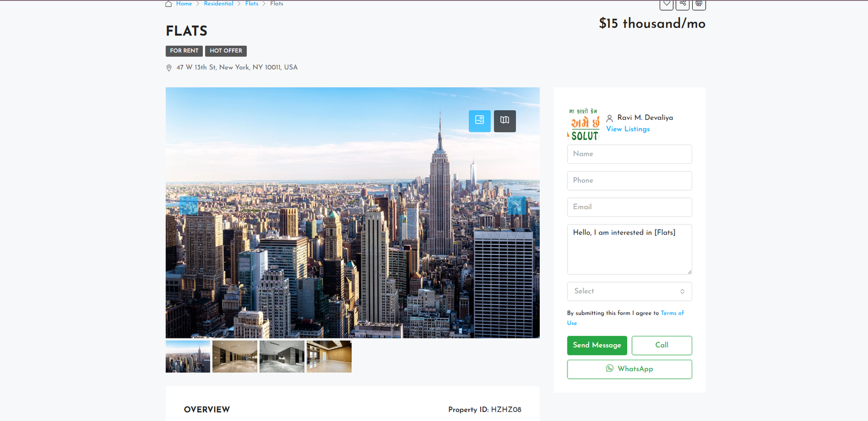Screen dimensions: 868x421
Task: Click the Call button
Action: tap(662, 346)
